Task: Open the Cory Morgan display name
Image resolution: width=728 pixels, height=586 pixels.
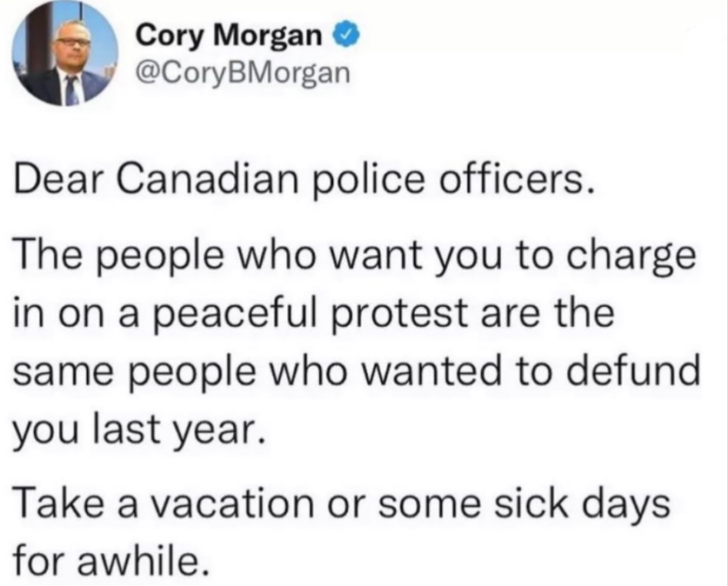Action: (229, 37)
